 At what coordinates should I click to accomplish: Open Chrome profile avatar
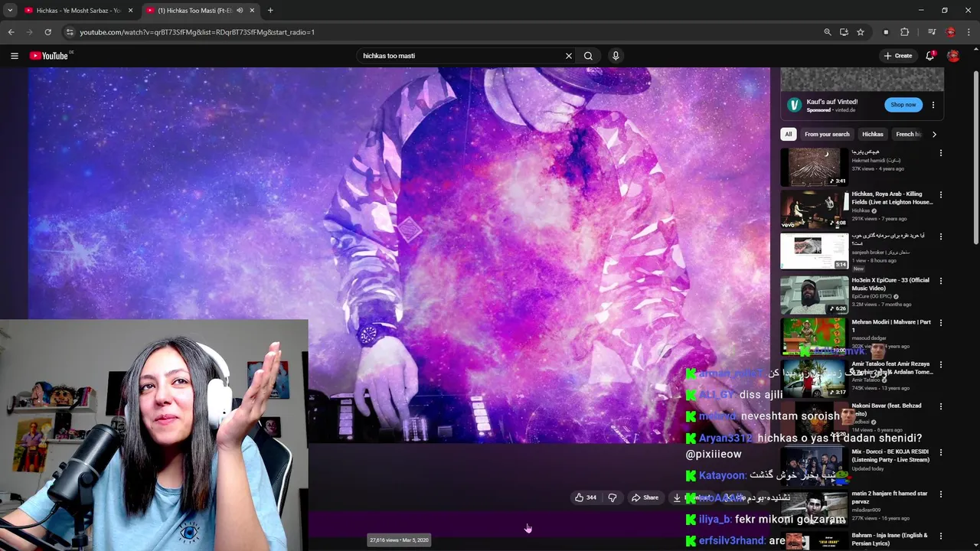(950, 32)
